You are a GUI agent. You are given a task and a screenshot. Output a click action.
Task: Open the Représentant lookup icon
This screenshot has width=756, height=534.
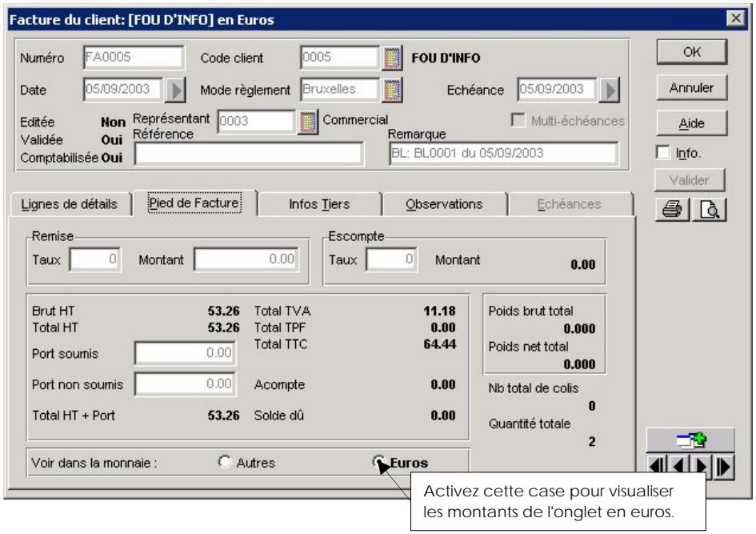[x=308, y=122]
